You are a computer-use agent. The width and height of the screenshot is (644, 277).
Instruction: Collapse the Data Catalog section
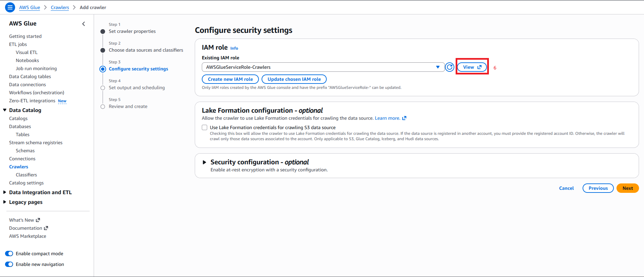tap(5, 110)
